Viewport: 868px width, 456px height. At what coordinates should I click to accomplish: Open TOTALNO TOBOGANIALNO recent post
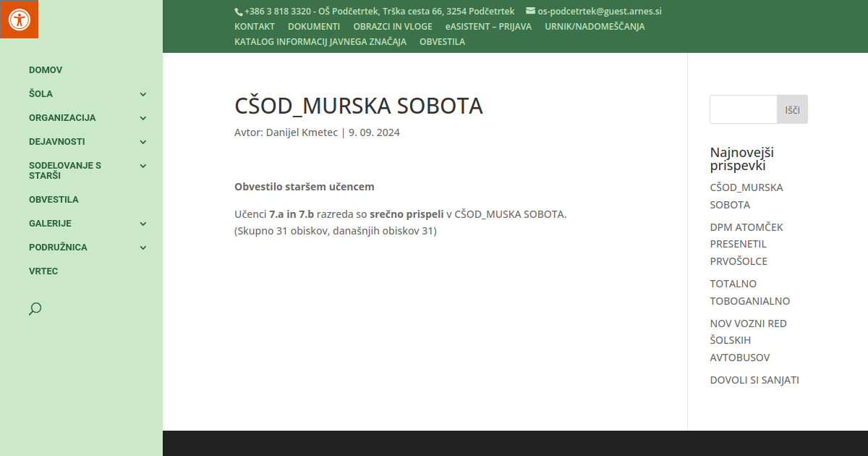tap(749, 292)
